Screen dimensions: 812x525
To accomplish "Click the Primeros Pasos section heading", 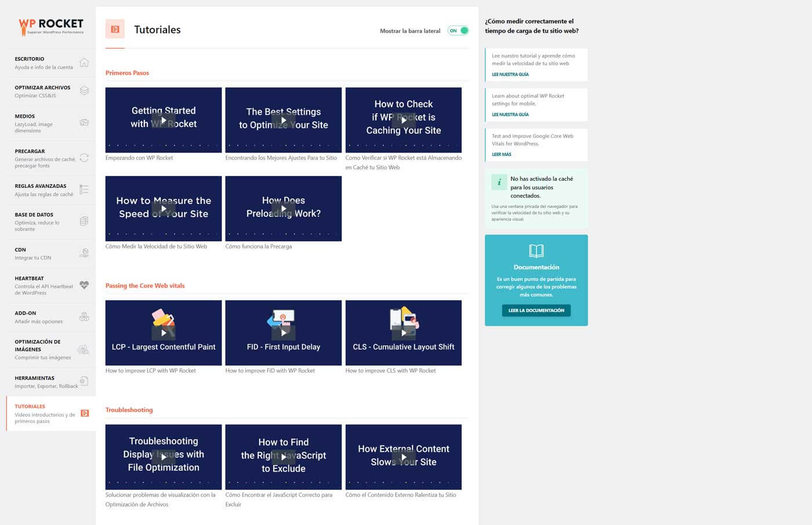I will click(x=127, y=73).
